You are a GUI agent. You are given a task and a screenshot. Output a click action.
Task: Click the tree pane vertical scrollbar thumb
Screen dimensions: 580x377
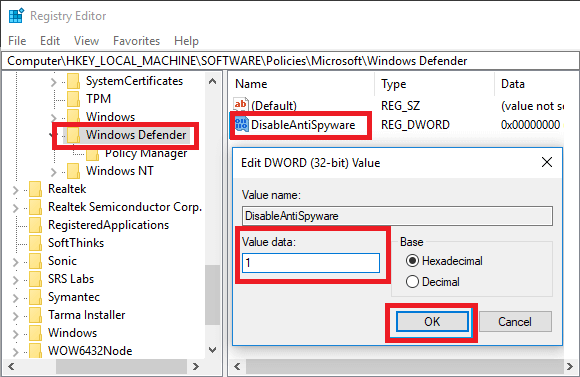pos(212,295)
